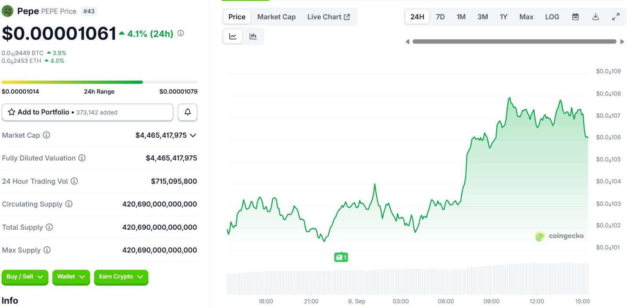Click the Market Cap info icon
The width and height of the screenshot is (644, 308).
pyautogui.click(x=46, y=135)
